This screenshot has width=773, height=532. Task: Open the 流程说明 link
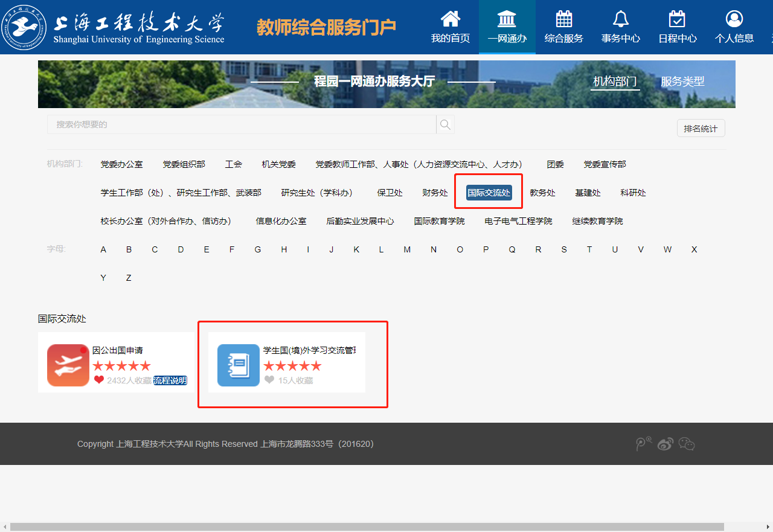click(x=170, y=380)
